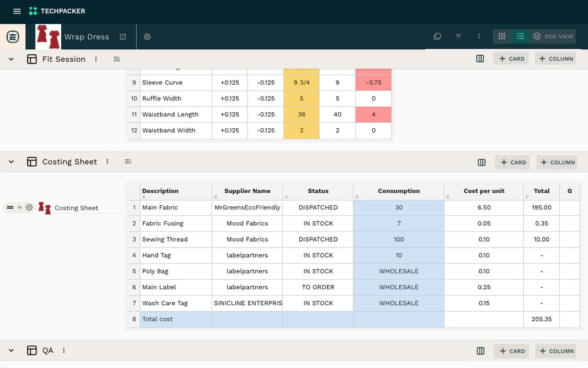The width and height of the screenshot is (588, 368).
Task: Switch to the grid view layout
Action: coord(502,36)
